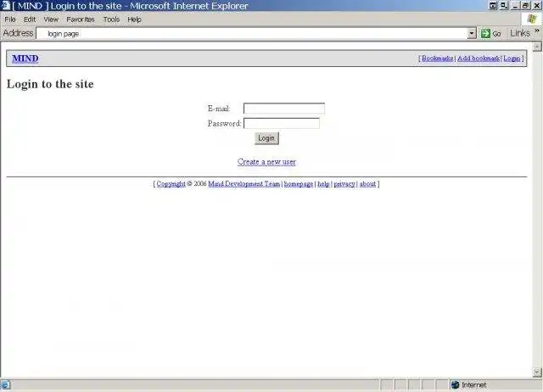Open the about footer link
543x392 pixels.
tap(367, 184)
